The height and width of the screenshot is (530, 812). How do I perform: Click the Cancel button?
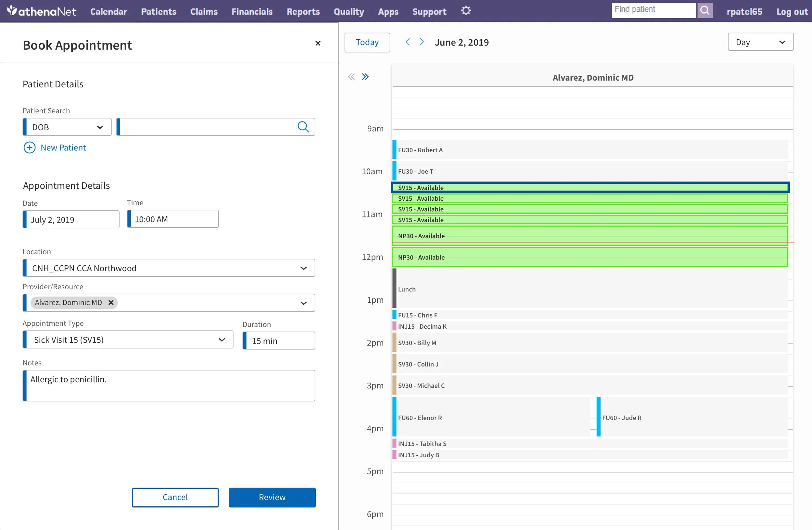[x=175, y=497]
